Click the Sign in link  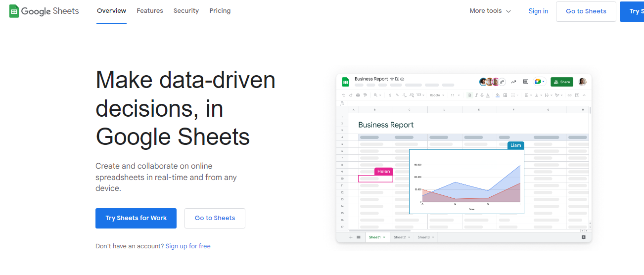coord(538,11)
